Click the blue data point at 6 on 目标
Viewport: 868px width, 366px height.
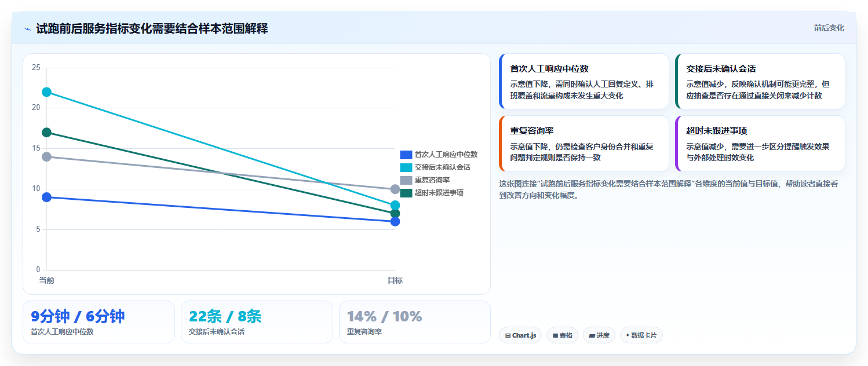point(395,221)
